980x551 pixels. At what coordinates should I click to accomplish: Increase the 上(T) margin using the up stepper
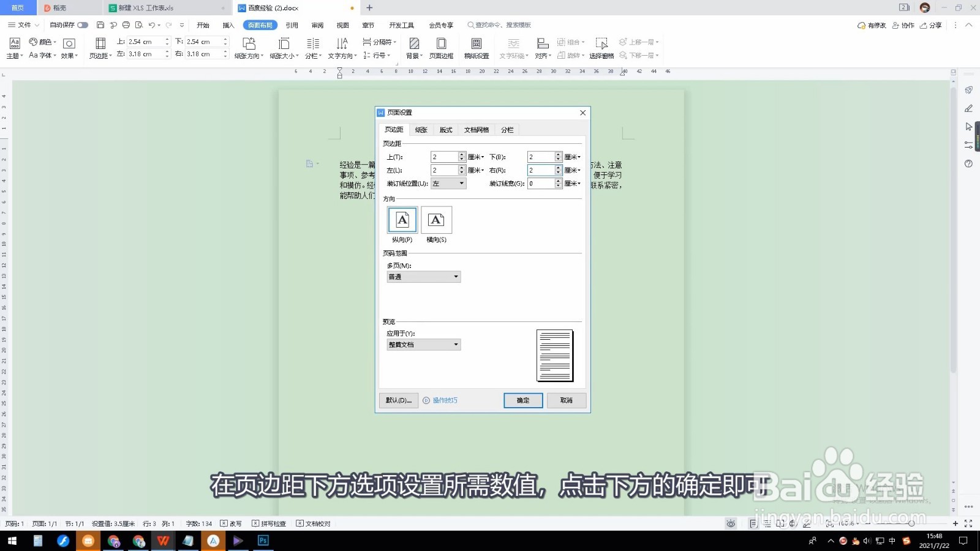[461, 154]
